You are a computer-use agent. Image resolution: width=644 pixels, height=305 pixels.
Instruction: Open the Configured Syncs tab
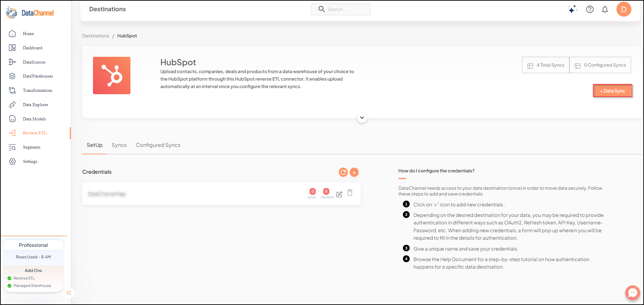point(158,145)
